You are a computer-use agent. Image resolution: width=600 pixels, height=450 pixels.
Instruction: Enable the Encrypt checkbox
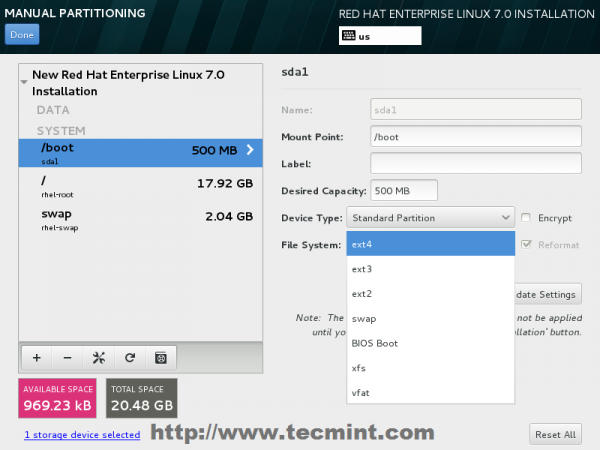click(x=526, y=218)
